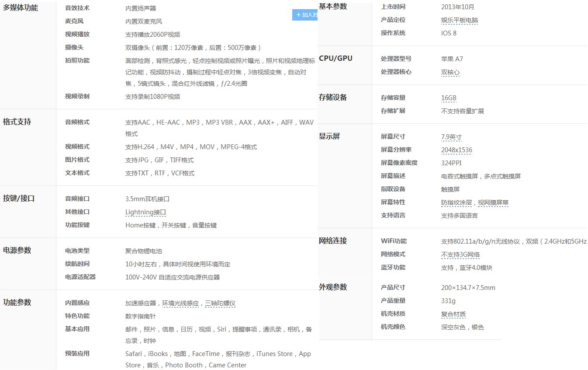Open the 娱乐平板电脑 definition link
588x370 pixels.
pos(459,20)
